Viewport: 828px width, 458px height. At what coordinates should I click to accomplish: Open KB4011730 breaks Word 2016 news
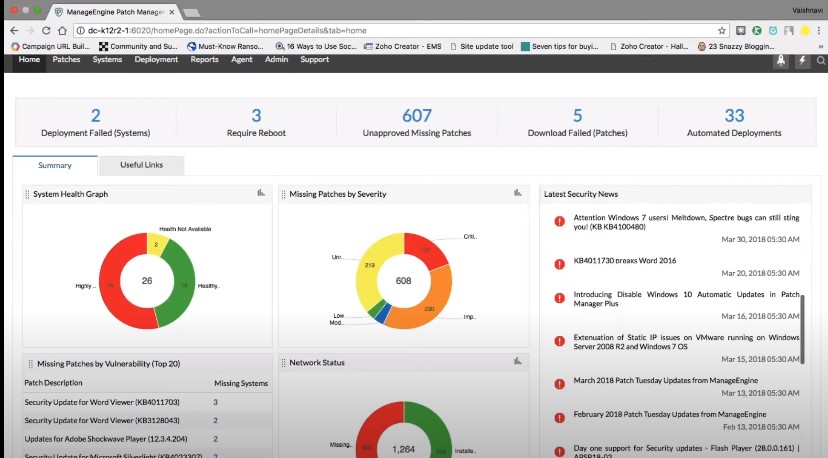[x=625, y=260]
